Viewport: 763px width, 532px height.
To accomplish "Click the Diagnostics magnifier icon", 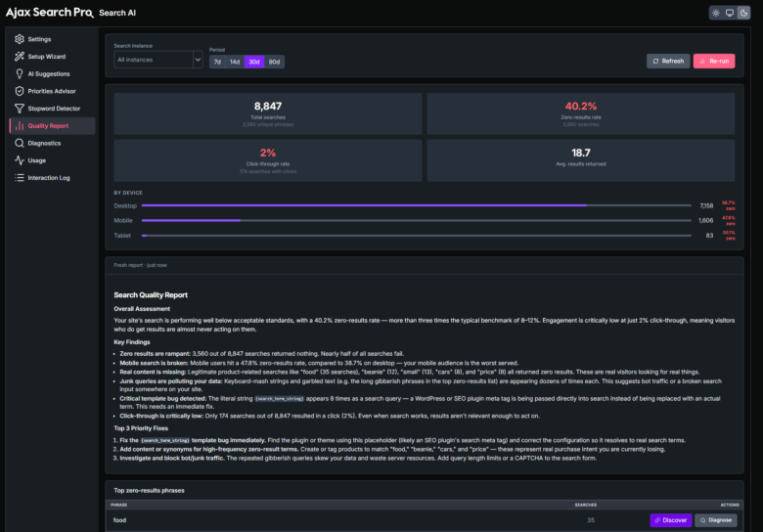I will pos(19,143).
